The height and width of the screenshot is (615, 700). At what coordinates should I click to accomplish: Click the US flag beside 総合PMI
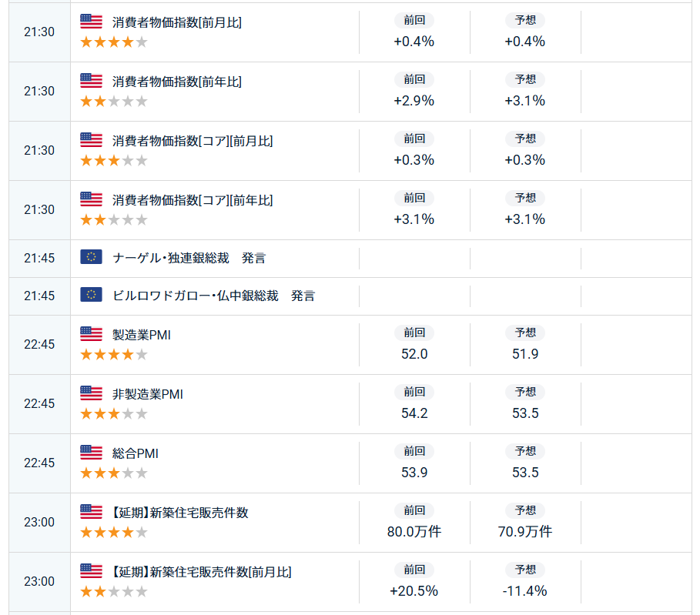[x=91, y=453]
